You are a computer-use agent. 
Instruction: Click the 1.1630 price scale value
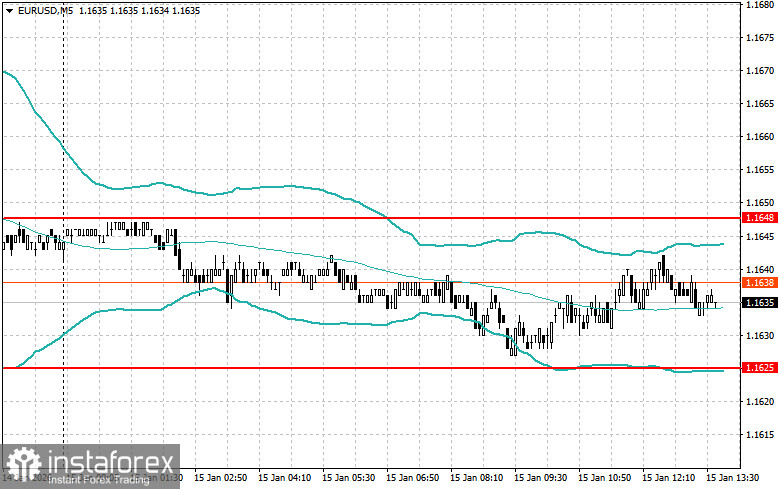point(760,335)
